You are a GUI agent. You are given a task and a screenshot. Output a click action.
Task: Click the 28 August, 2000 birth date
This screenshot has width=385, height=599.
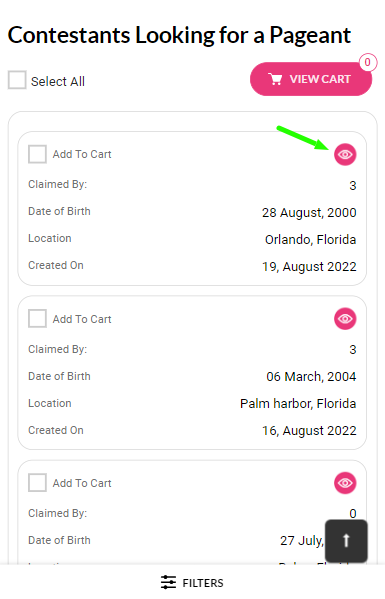point(309,212)
